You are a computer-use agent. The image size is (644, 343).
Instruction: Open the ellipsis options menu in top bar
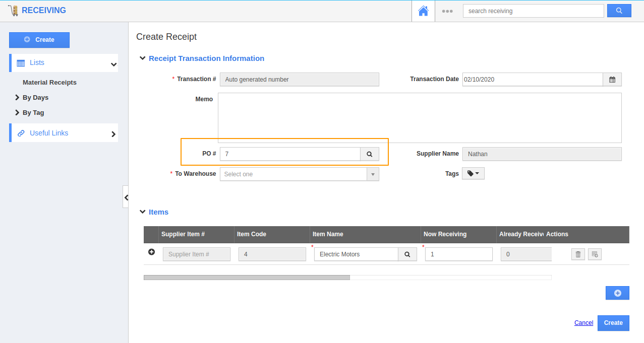coord(447,11)
